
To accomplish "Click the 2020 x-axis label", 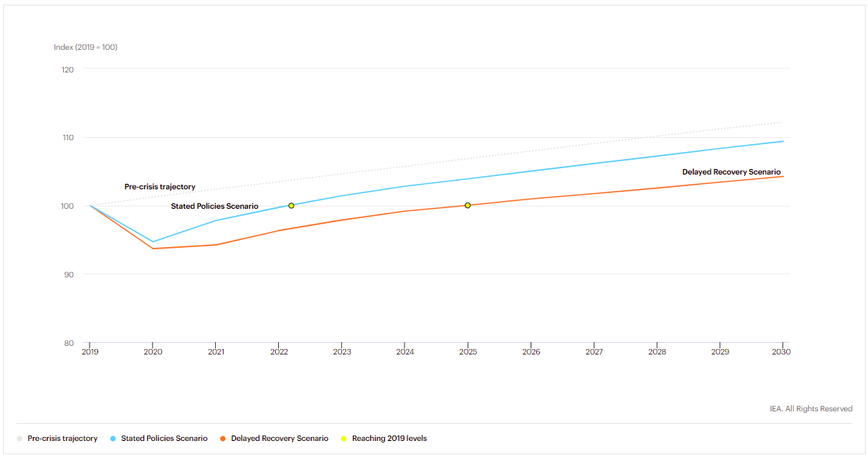I will pos(153,352).
